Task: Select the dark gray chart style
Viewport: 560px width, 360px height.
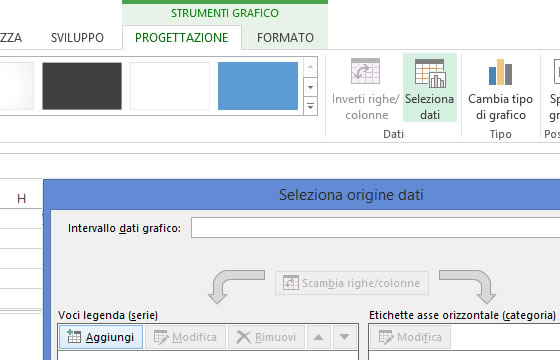Action: (x=82, y=86)
